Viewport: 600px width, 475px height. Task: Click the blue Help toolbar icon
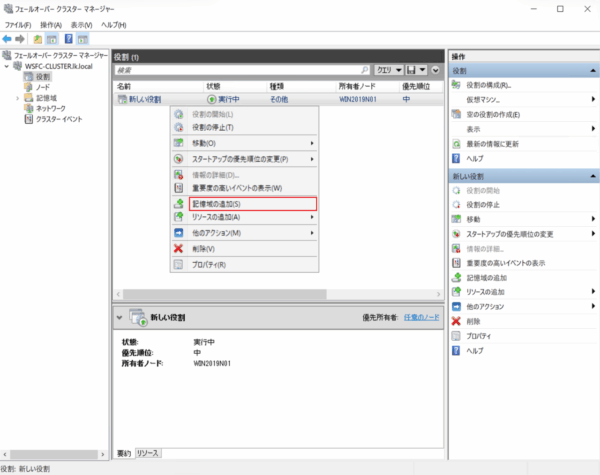(x=68, y=39)
